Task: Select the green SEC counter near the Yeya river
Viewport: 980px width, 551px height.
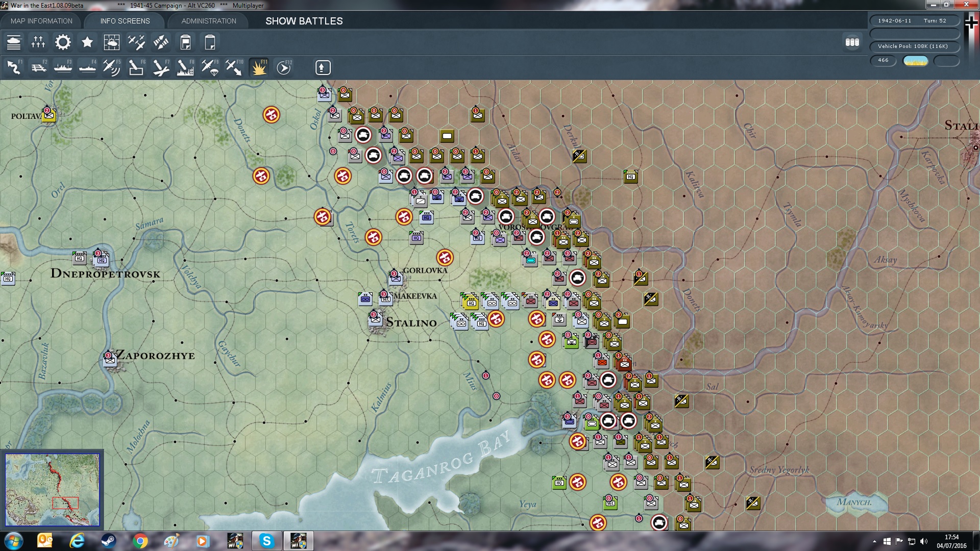Action: click(610, 503)
